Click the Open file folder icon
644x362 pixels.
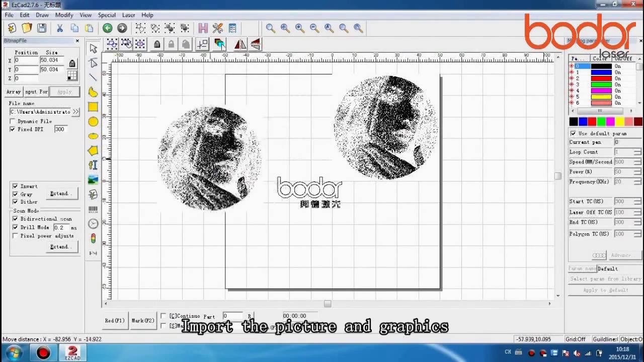[x=27, y=28]
